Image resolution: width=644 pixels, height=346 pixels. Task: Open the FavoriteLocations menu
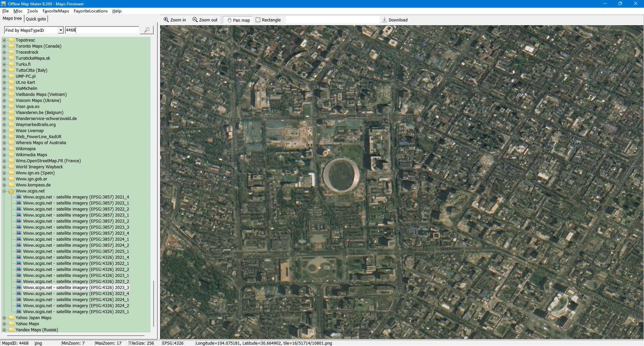[x=91, y=11]
